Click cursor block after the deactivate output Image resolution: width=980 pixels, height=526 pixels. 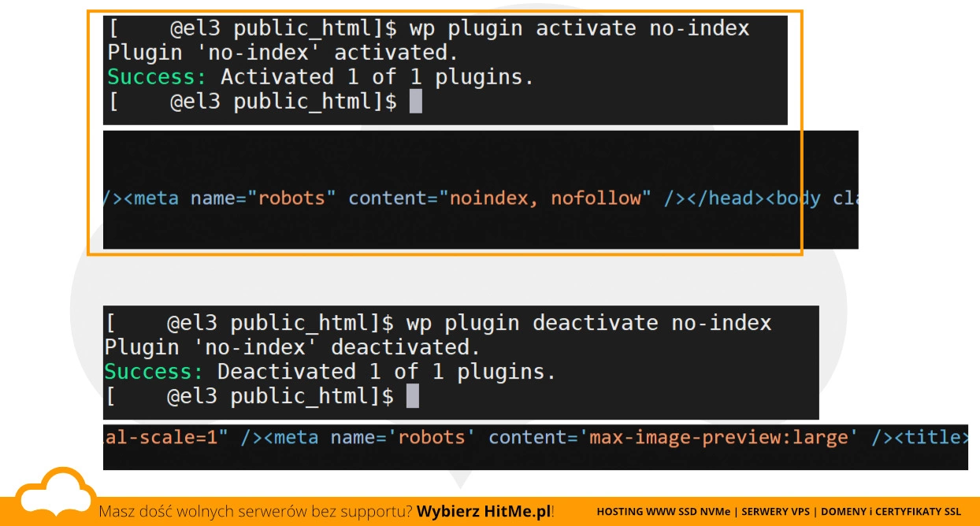[413, 396]
